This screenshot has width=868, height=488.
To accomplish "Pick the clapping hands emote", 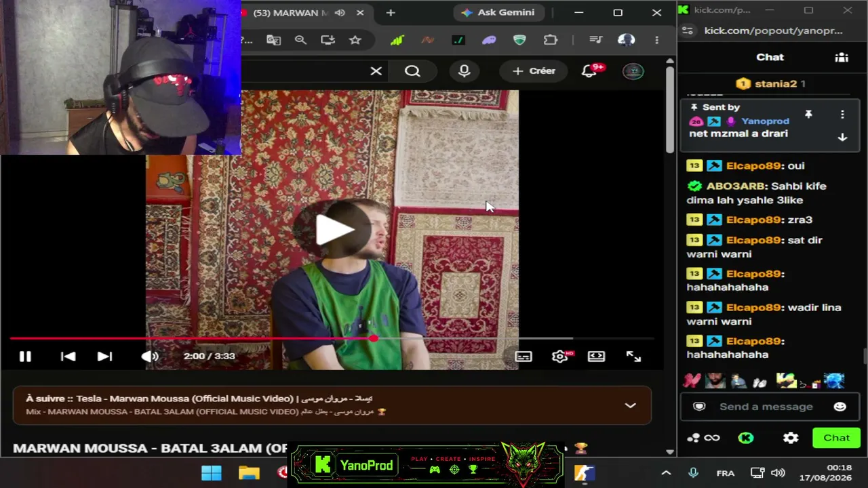I will coord(759,382).
